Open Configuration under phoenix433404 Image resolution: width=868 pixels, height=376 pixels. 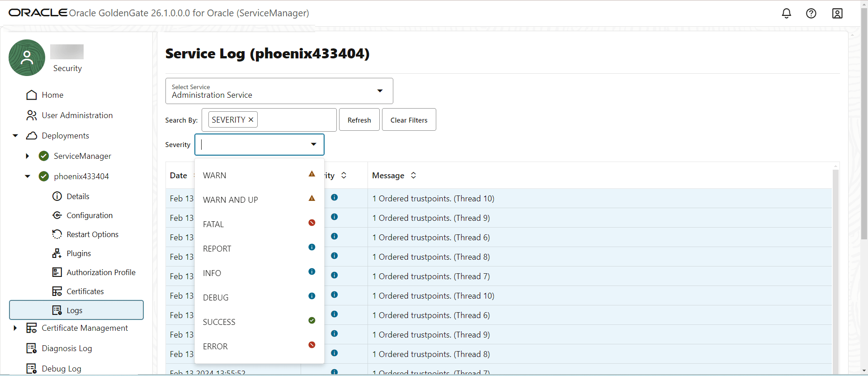[x=90, y=215]
